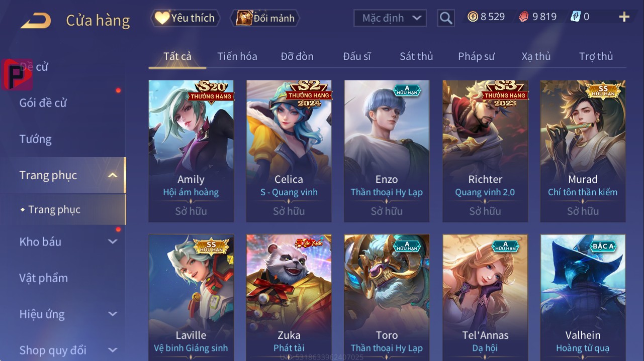
Task: Switch to the Sát thủ tab
Action: point(416,56)
